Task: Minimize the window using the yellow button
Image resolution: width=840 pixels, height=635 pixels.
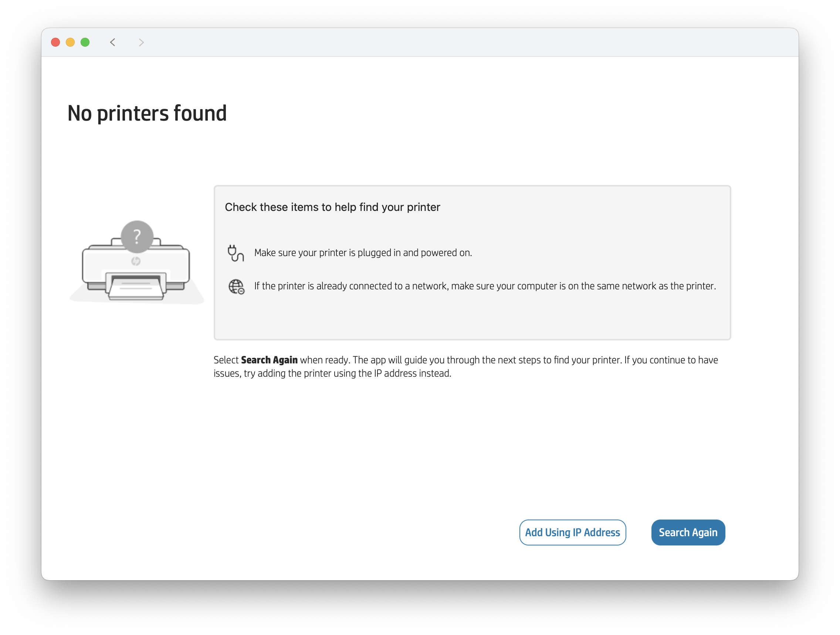Action: click(x=70, y=42)
